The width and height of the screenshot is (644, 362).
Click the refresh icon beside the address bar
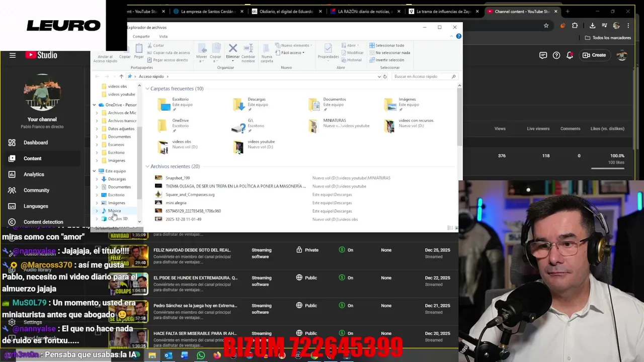(385, 76)
